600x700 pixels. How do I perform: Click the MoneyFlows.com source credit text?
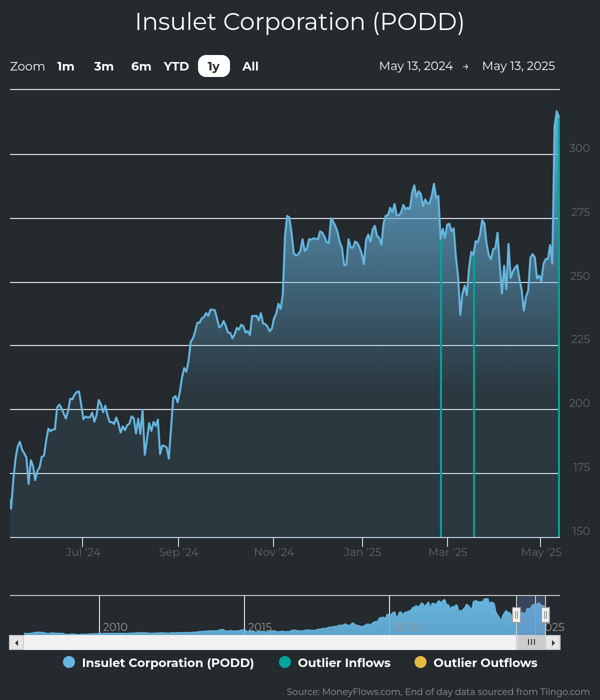coord(438,692)
